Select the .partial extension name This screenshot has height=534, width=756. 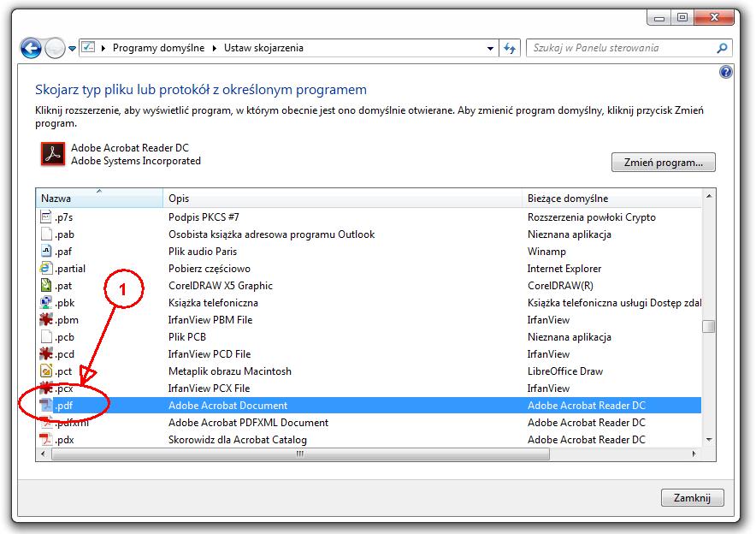(x=70, y=269)
